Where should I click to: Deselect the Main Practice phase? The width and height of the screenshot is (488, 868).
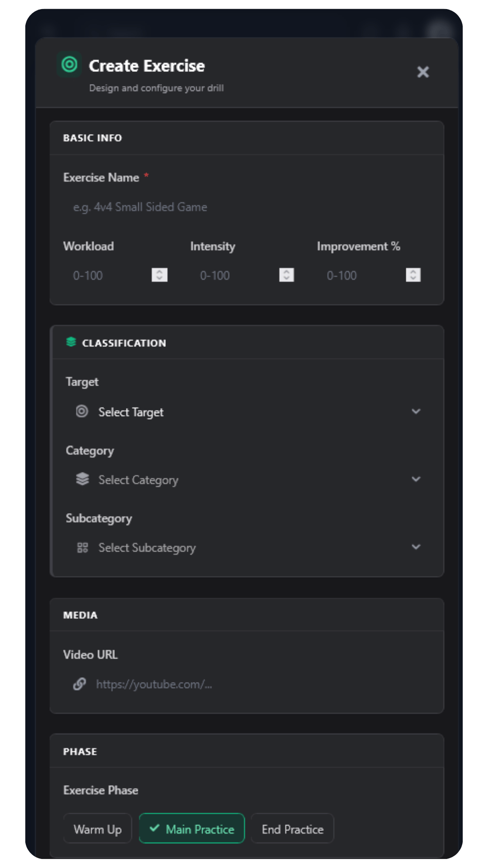(x=192, y=829)
